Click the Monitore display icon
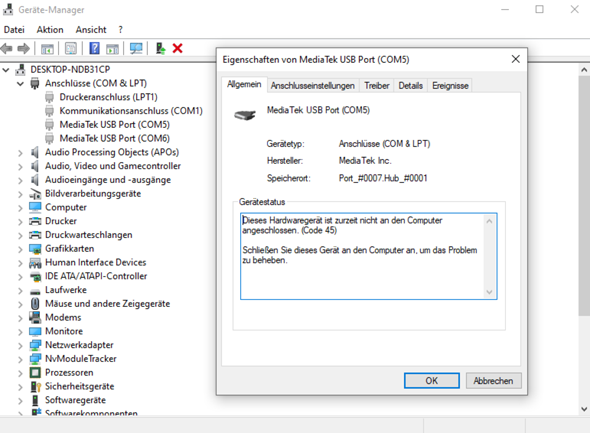Screen dimensions: 590x433 click(x=35, y=331)
